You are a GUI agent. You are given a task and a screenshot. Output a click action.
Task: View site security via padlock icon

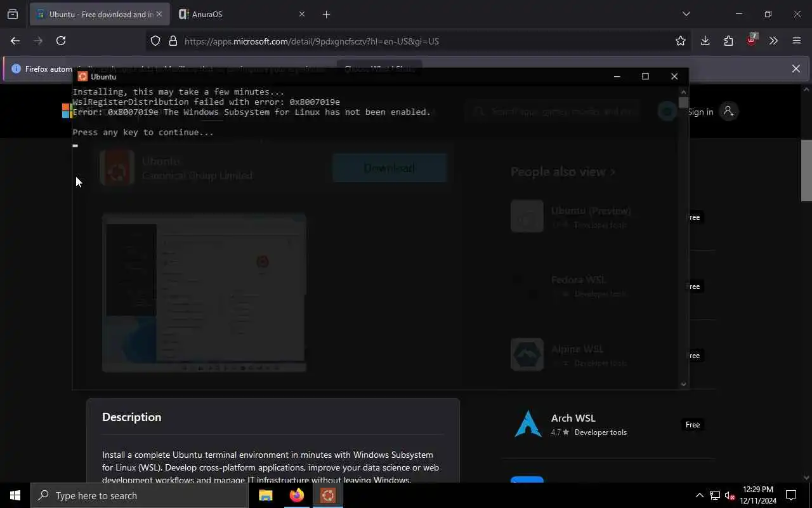pos(173,41)
